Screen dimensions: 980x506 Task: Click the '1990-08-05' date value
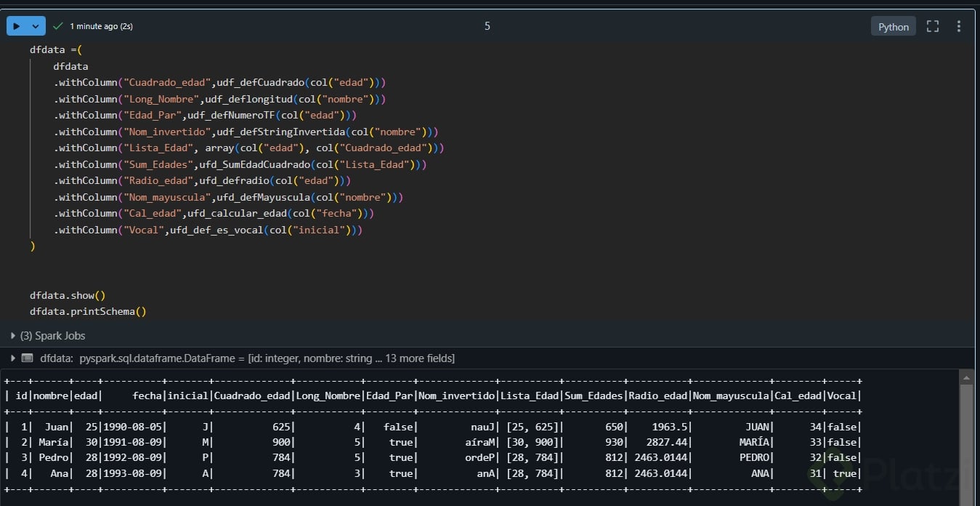[131, 427]
